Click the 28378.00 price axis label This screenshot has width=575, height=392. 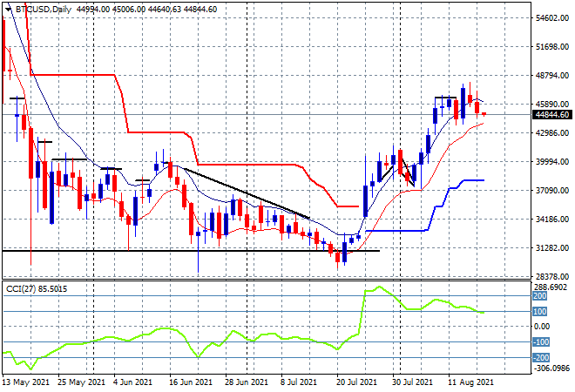[551, 276]
